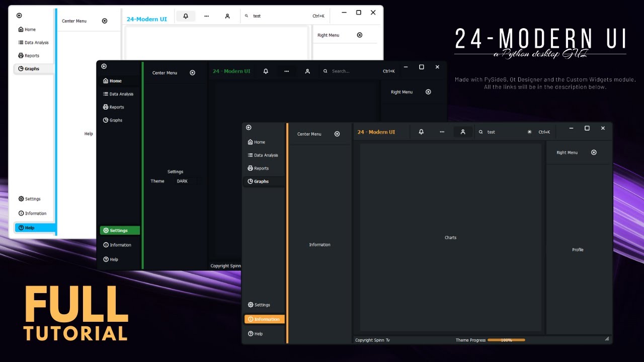The image size is (644, 362).
Task: Select the Information menu item
Action: point(264,319)
